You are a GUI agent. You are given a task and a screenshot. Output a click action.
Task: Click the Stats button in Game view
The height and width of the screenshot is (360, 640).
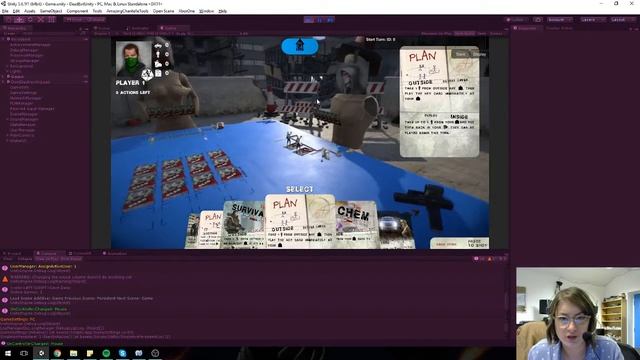click(x=482, y=33)
